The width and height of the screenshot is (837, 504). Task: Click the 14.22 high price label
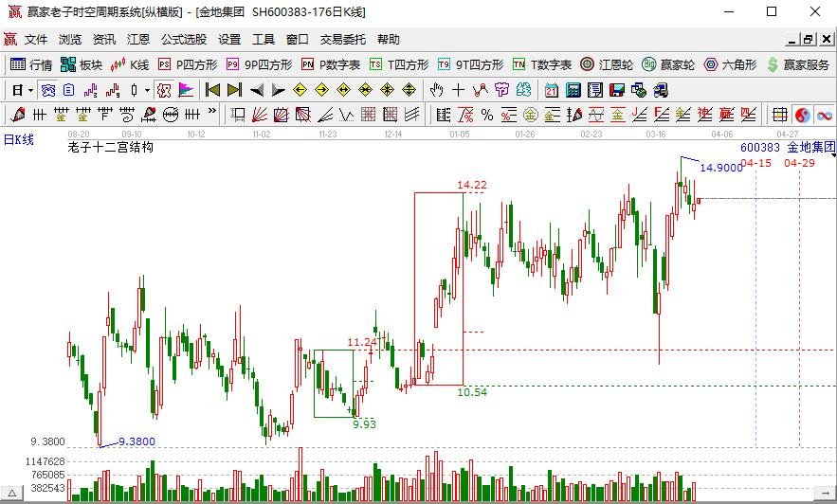coord(472,185)
